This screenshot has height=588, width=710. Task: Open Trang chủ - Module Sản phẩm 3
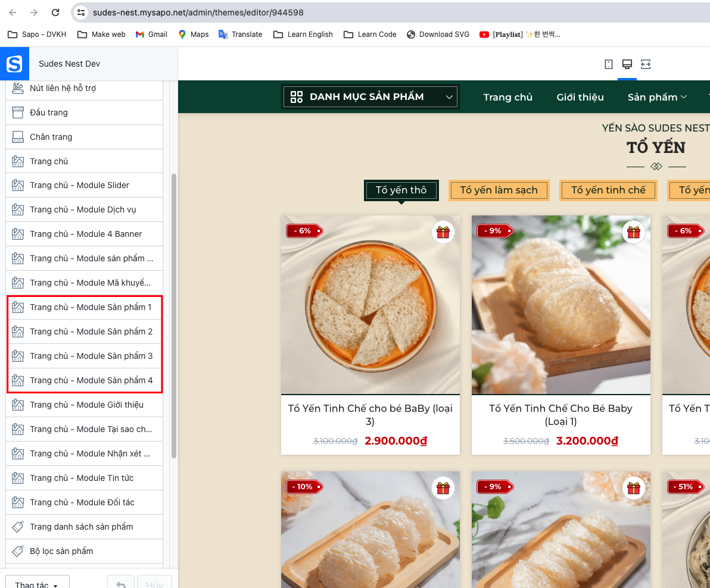point(84,356)
